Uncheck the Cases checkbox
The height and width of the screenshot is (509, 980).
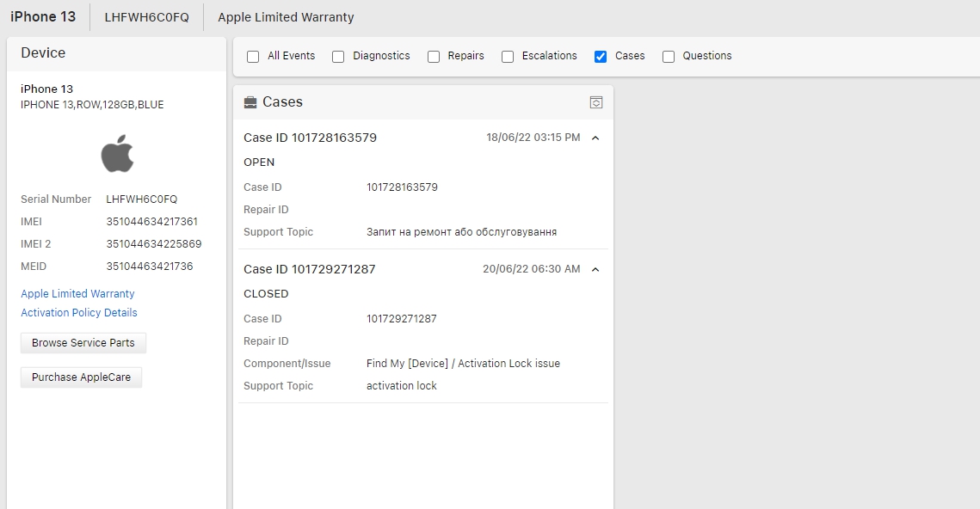[601, 57]
